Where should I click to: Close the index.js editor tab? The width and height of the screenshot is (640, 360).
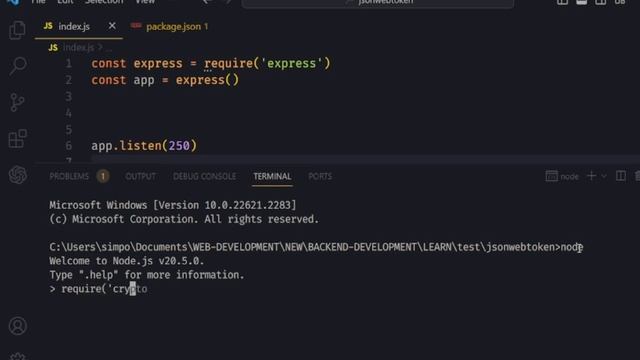point(112,26)
